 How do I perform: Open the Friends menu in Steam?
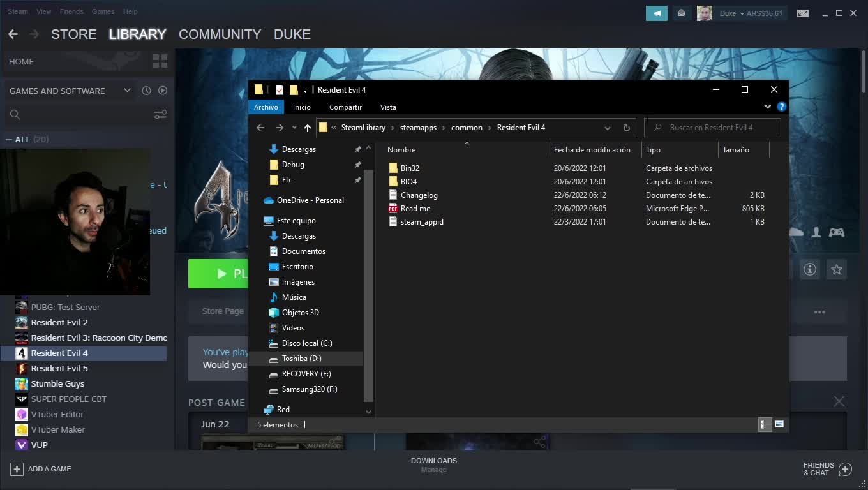coord(71,11)
